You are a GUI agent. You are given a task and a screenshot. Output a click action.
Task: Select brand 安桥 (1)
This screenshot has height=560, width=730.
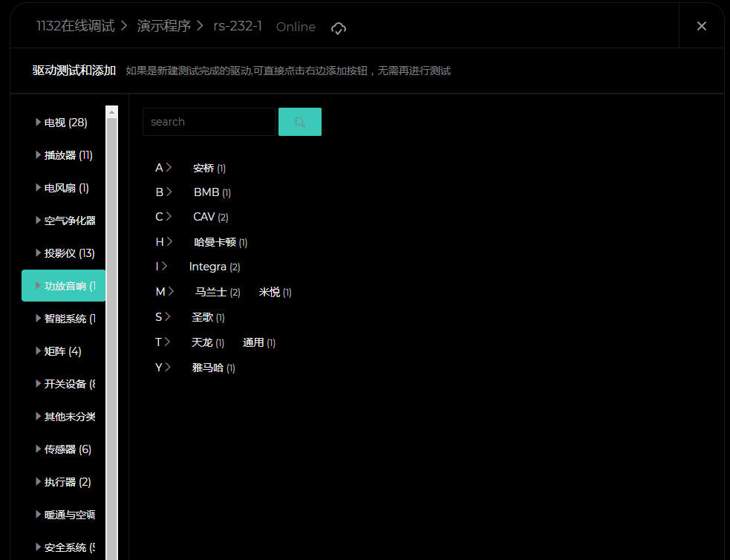pyautogui.click(x=209, y=168)
